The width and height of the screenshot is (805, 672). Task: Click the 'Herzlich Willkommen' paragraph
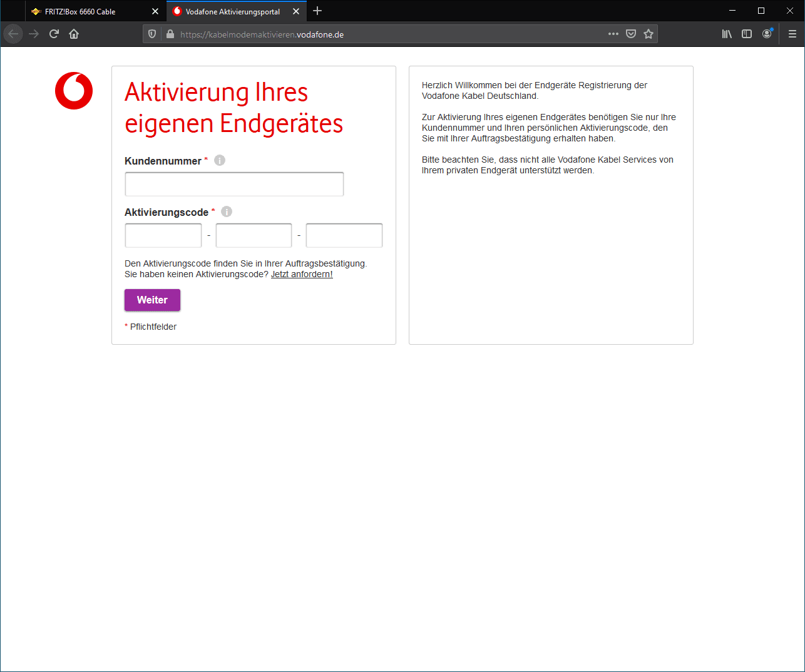point(535,90)
